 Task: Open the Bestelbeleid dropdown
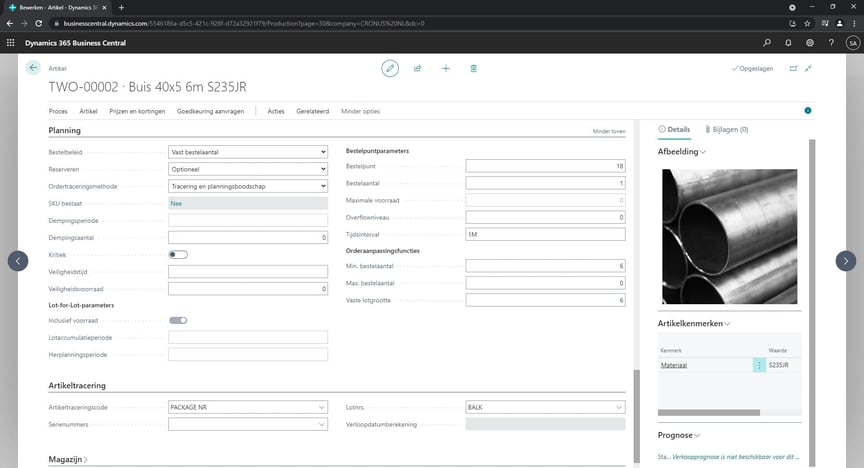pyautogui.click(x=248, y=152)
